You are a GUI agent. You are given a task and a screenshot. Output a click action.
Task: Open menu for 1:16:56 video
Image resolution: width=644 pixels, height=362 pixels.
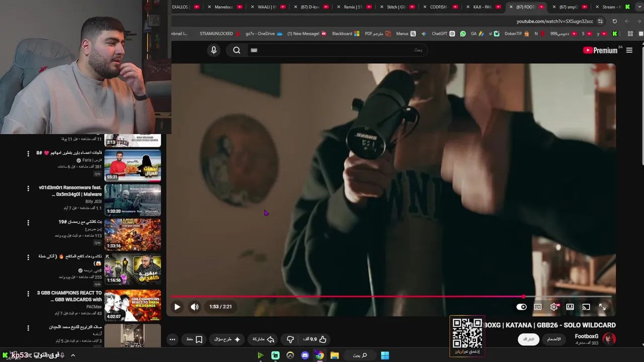(x=28, y=257)
